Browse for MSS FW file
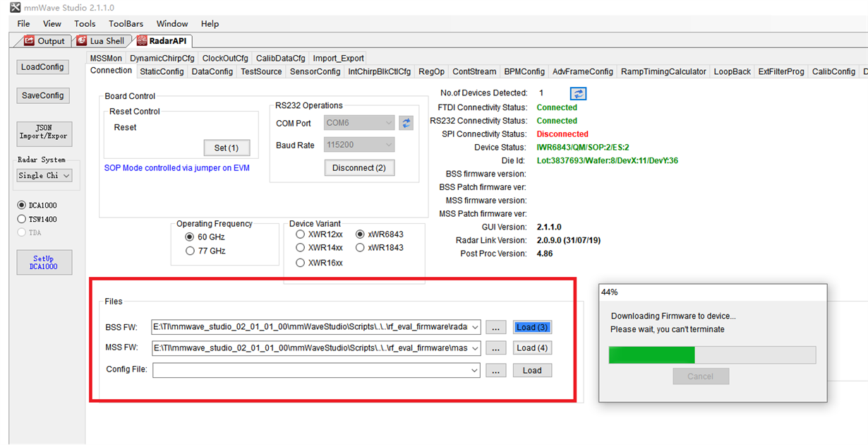Screen dimensions: 868x445 point(496,348)
